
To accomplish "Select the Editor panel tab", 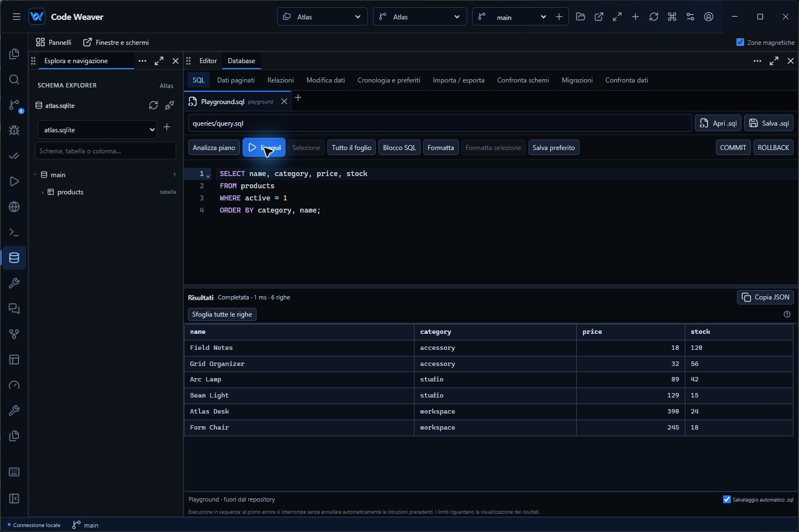I will click(x=208, y=61).
